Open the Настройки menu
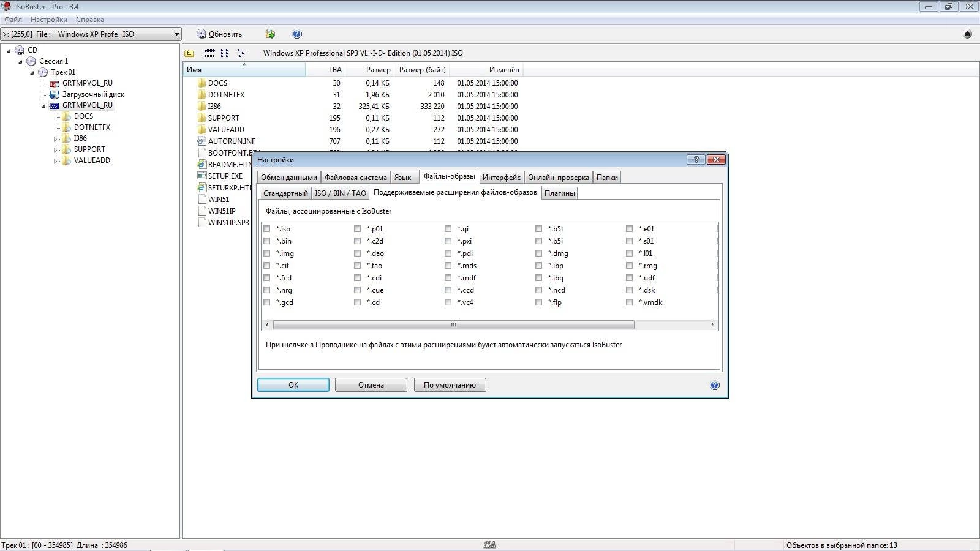The image size is (980, 551). [x=49, y=20]
